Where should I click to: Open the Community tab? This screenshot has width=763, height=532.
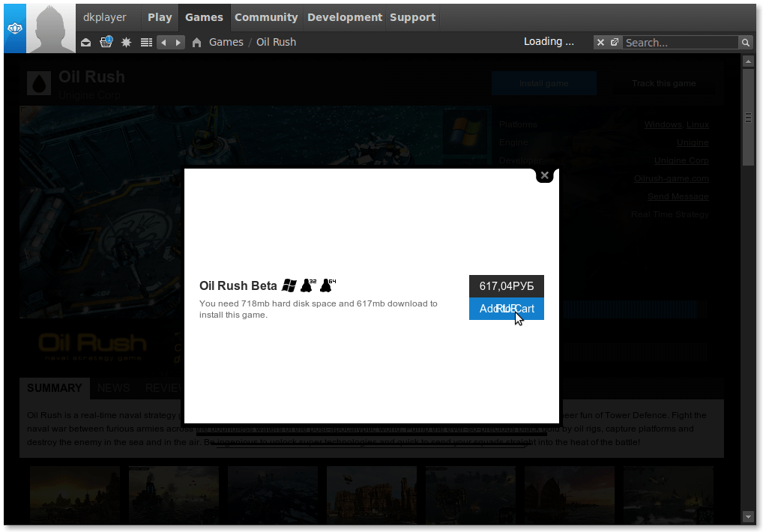click(x=266, y=17)
